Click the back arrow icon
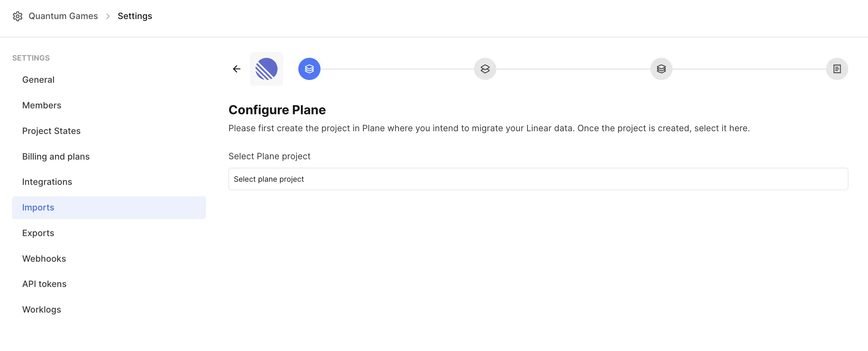Viewport: 868px width, 351px height. [x=237, y=69]
